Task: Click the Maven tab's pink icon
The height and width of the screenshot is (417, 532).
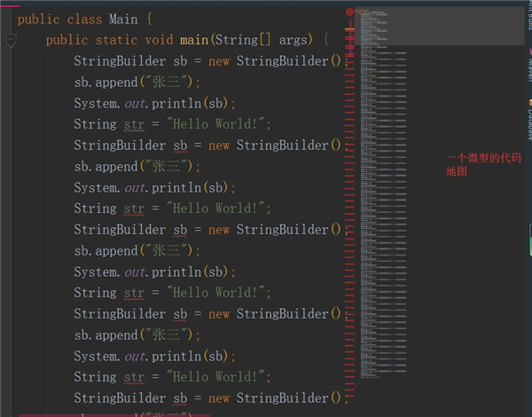Action: coord(530,51)
